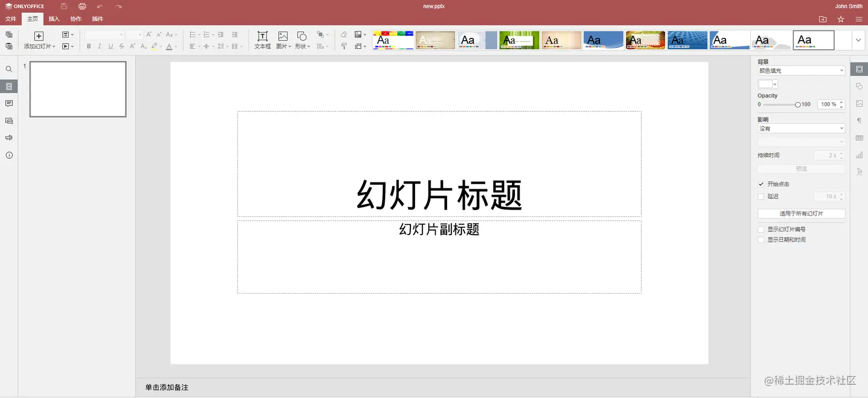This screenshot has width=868, height=398.
Task: Open the Table settings panel icon
Action: (x=859, y=138)
